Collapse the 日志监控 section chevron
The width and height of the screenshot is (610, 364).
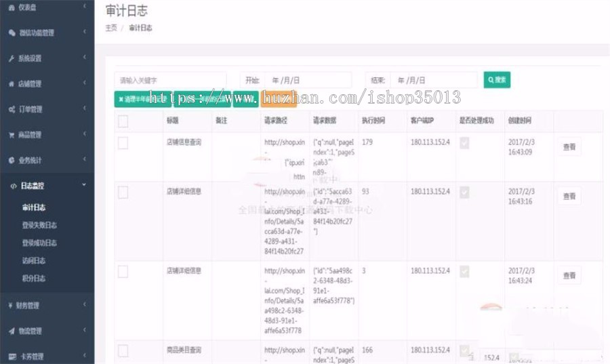(x=85, y=185)
